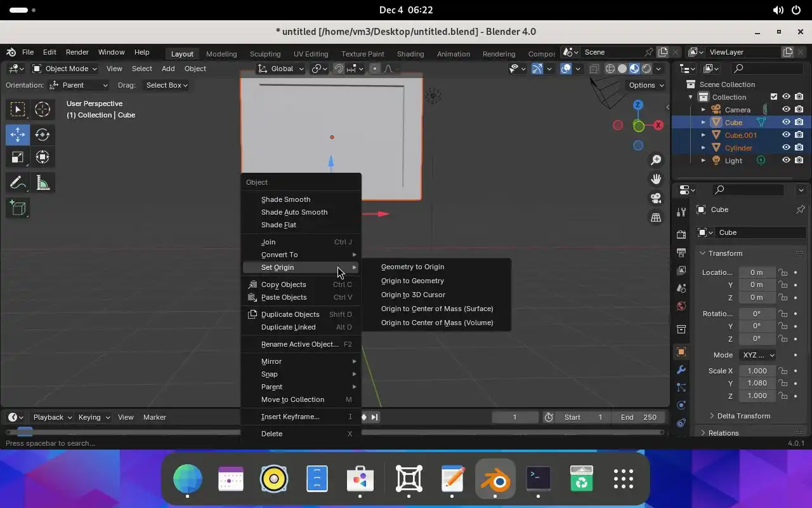Open the Object Mode dropdown

(65, 69)
